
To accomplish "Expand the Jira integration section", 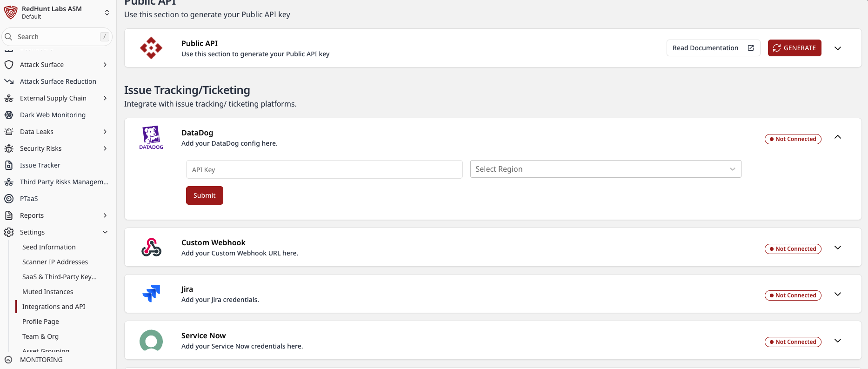I will [x=837, y=294].
